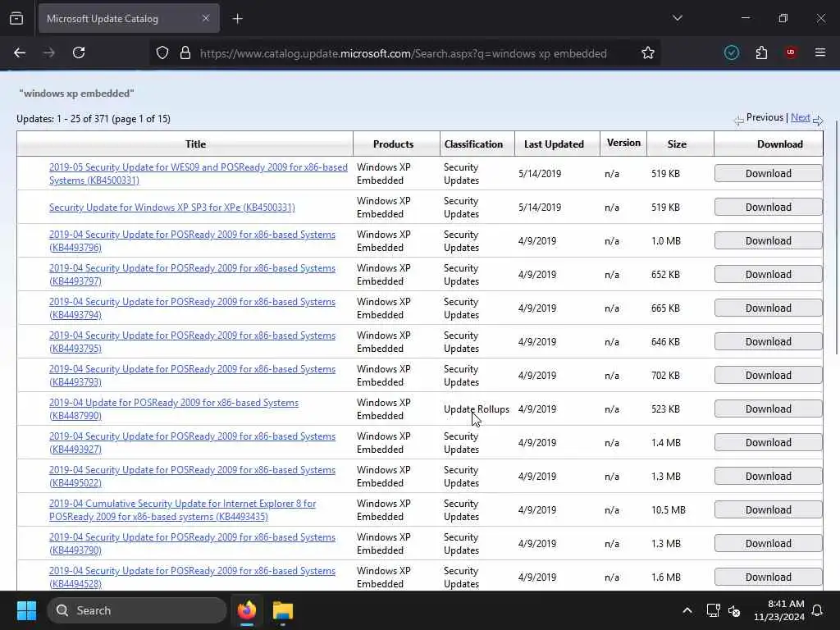This screenshot has width=840, height=630.
Task: Download update KB4493927 sized 1.4 MB
Action: (x=768, y=442)
